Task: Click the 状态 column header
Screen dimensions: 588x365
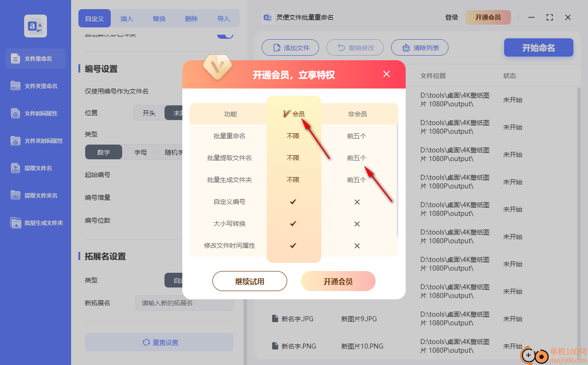Action: (510, 76)
